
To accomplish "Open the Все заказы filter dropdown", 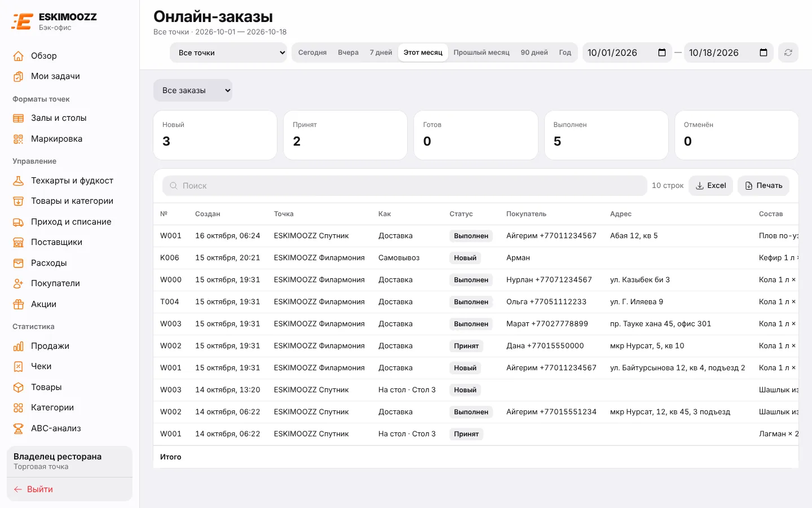I will pyautogui.click(x=193, y=90).
